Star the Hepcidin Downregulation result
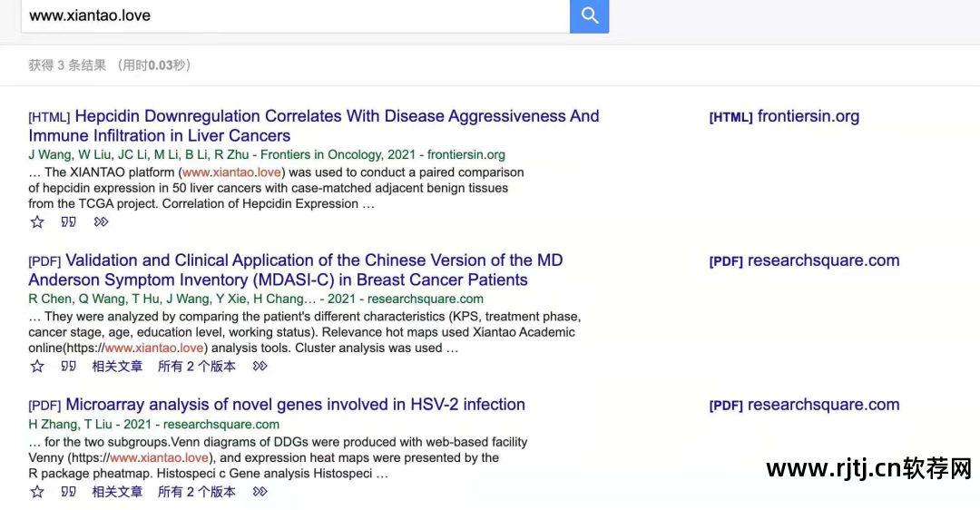The width and height of the screenshot is (980, 510). point(37,222)
